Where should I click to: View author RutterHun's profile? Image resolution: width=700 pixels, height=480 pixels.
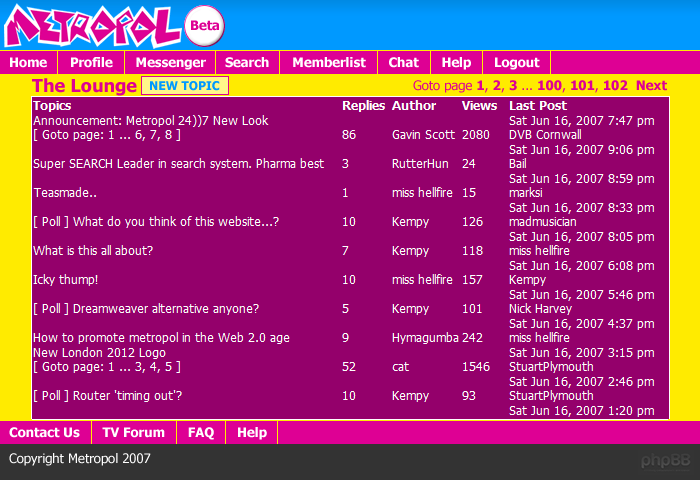point(420,164)
